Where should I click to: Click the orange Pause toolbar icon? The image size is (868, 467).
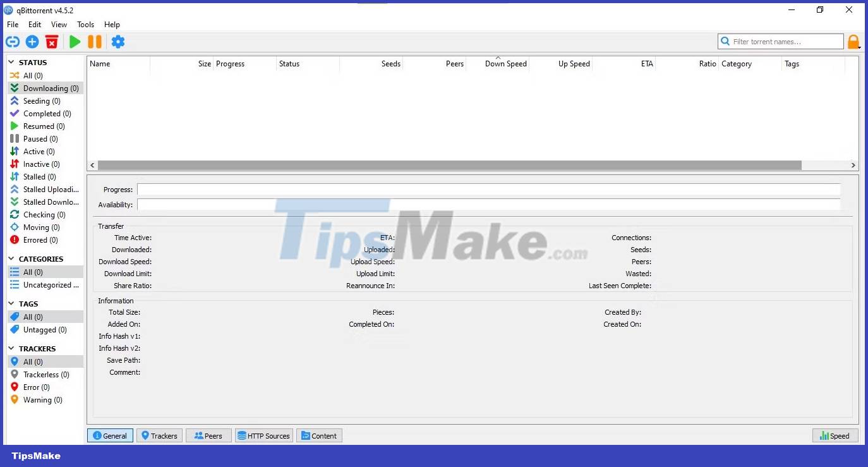click(x=95, y=42)
